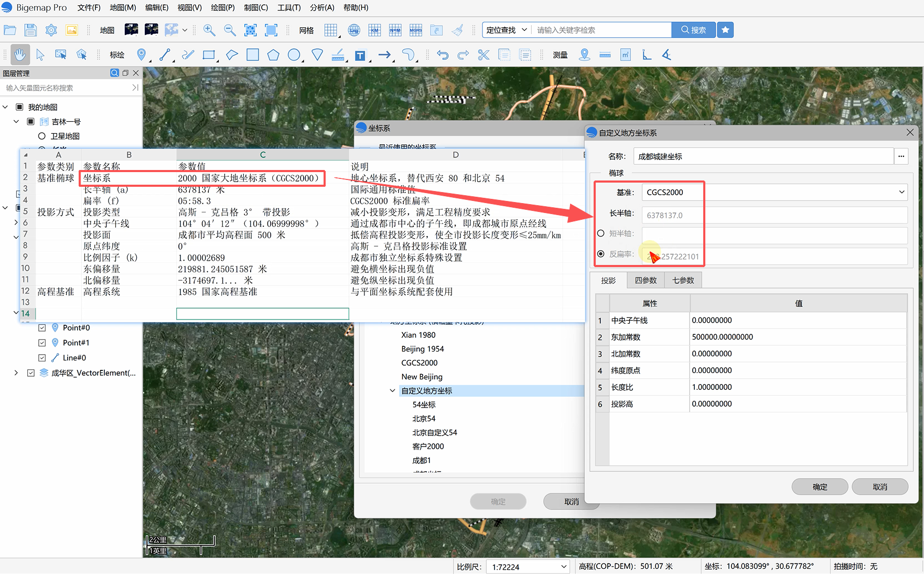Click the 中央子午线 value cell
This screenshot has width=924, height=574.
coord(798,321)
